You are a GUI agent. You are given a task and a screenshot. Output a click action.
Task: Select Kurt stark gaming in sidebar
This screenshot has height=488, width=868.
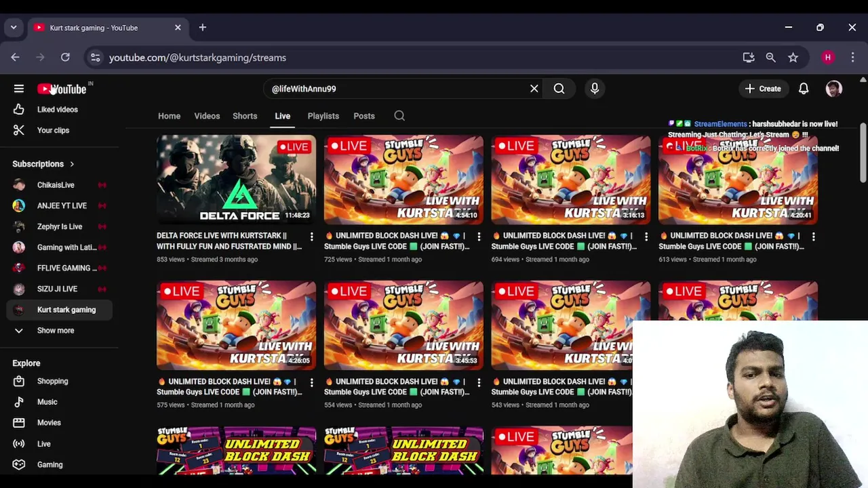60,310
